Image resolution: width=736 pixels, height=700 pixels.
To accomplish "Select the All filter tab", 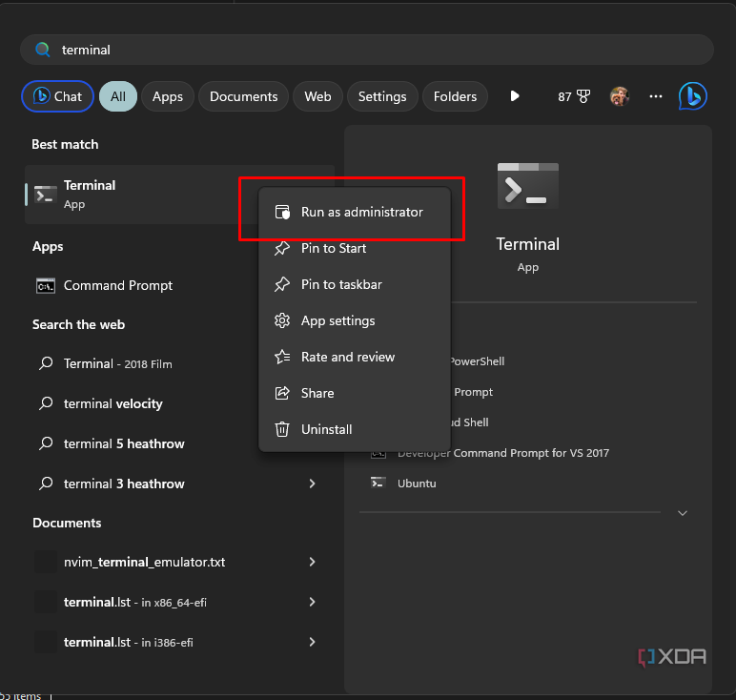I will (118, 96).
